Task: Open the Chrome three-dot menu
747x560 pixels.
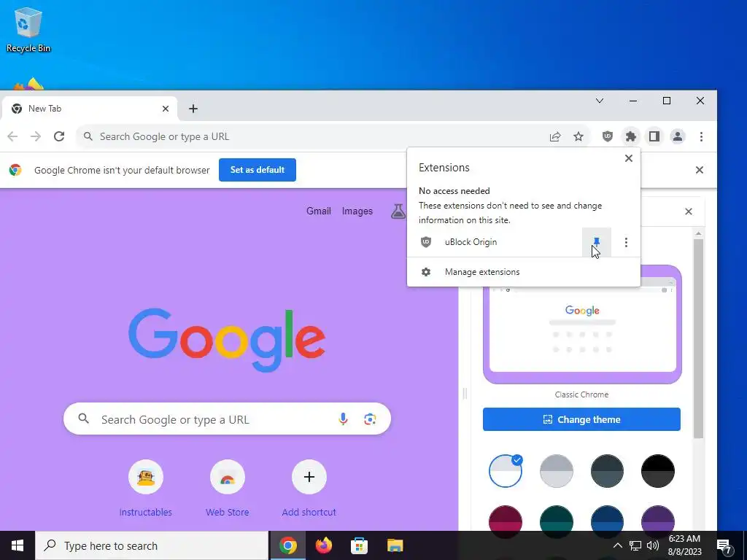Action: point(701,136)
